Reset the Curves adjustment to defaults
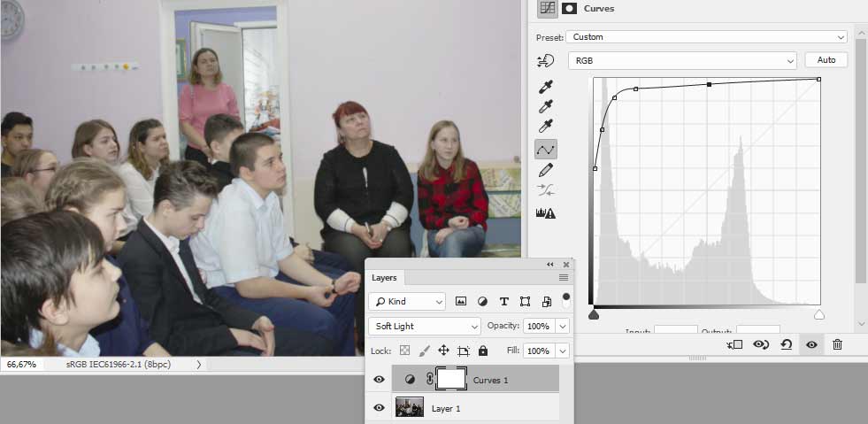This screenshot has height=424, width=868. point(786,345)
